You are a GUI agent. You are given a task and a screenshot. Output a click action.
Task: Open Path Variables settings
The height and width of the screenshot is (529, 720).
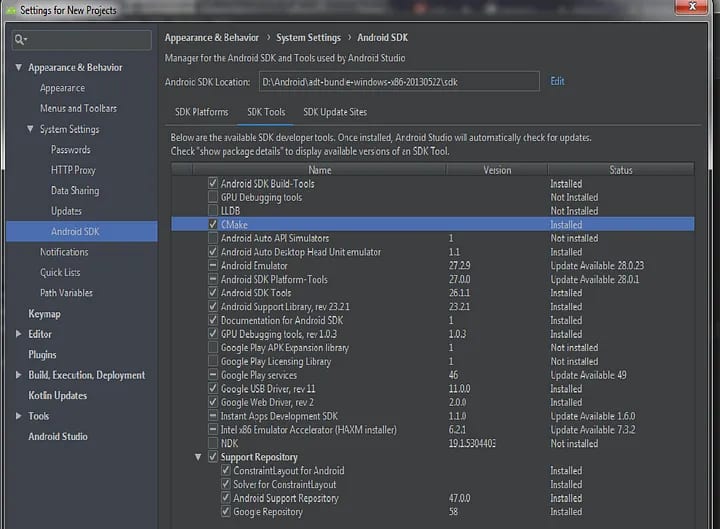point(66,293)
